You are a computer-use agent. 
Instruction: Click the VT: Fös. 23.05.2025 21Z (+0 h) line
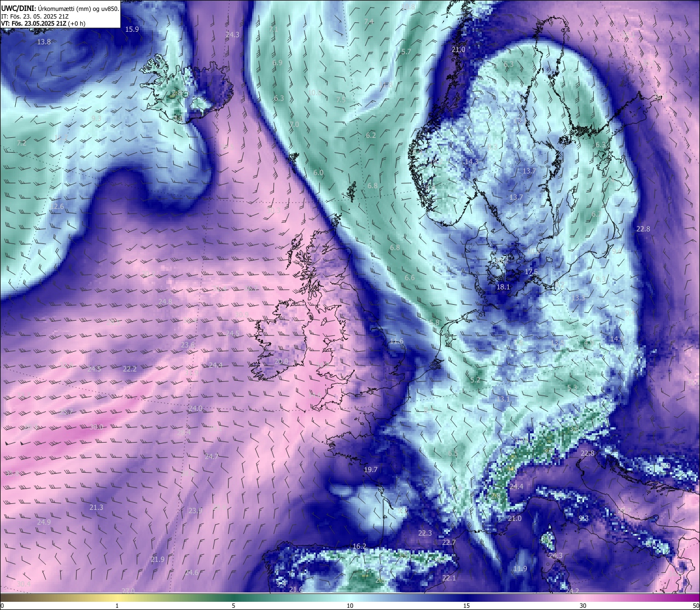click(43, 24)
